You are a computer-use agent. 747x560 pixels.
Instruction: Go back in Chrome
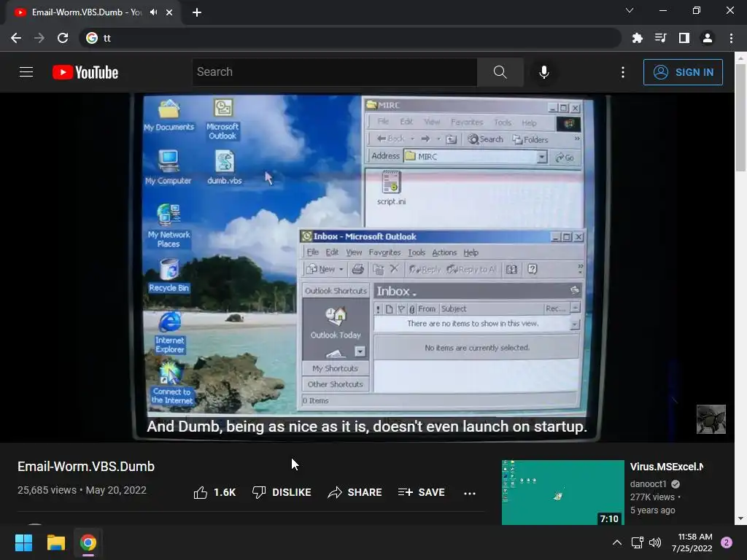pyautogui.click(x=16, y=38)
